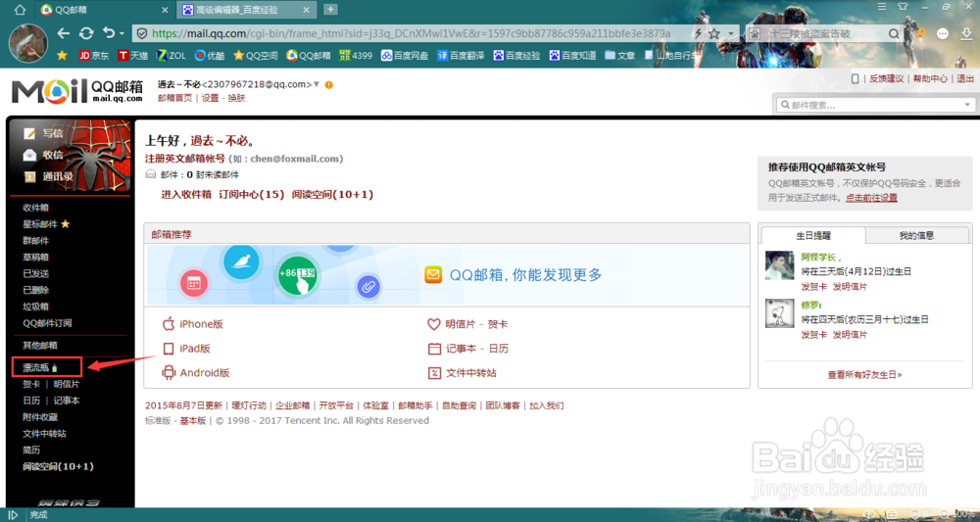Open the 优酷 bookmark

[x=210, y=55]
